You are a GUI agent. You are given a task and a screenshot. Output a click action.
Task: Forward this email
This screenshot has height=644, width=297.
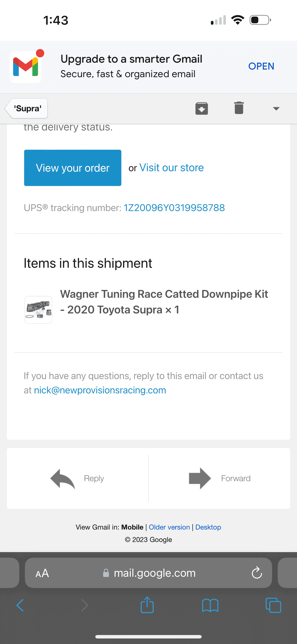[x=219, y=478]
